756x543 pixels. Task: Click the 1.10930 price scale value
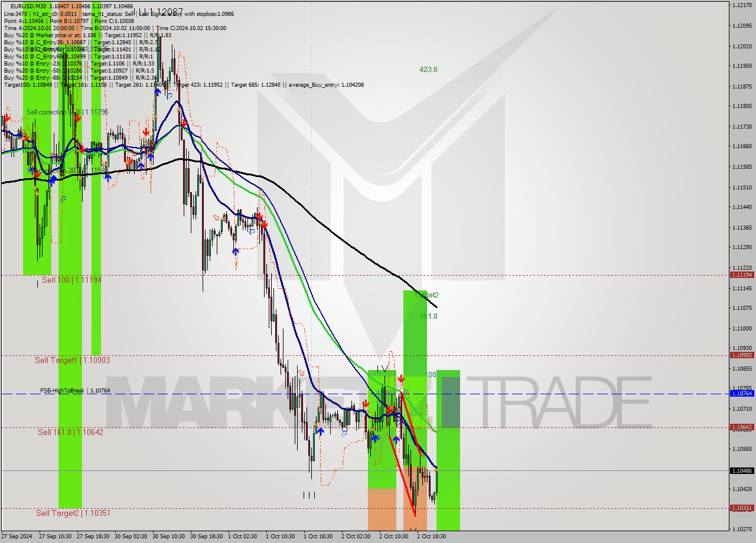tap(741, 348)
